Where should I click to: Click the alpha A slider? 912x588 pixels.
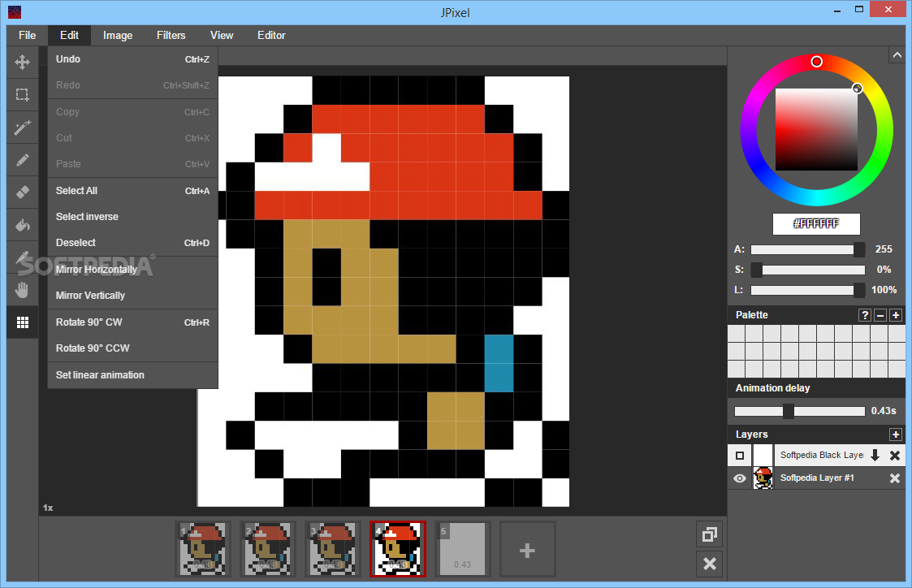click(807, 249)
